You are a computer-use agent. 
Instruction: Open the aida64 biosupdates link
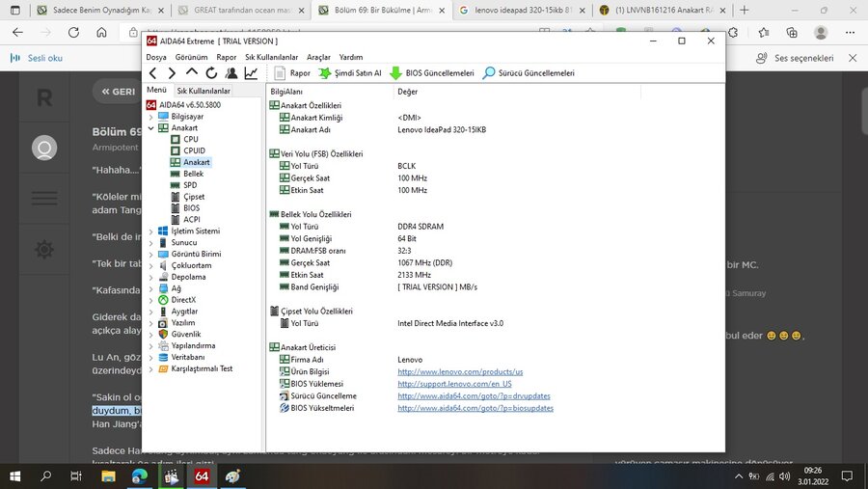tap(475, 408)
